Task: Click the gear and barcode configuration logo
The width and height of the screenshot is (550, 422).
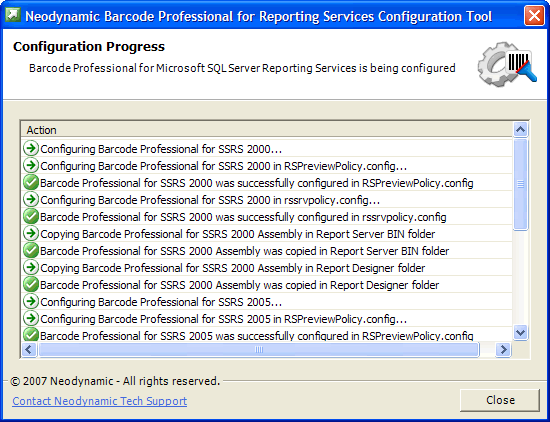Action: 507,64
